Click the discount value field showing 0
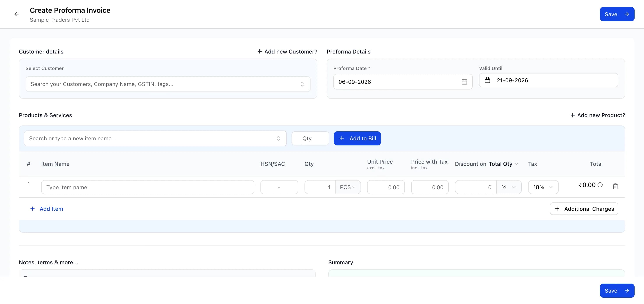Image resolution: width=644 pixels, height=304 pixels. 476,187
